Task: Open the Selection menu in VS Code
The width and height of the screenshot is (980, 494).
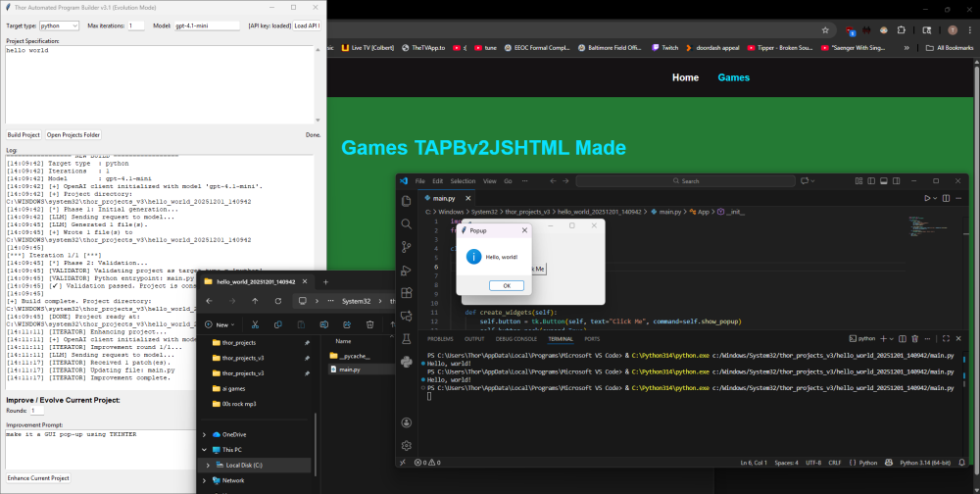Action: (463, 181)
